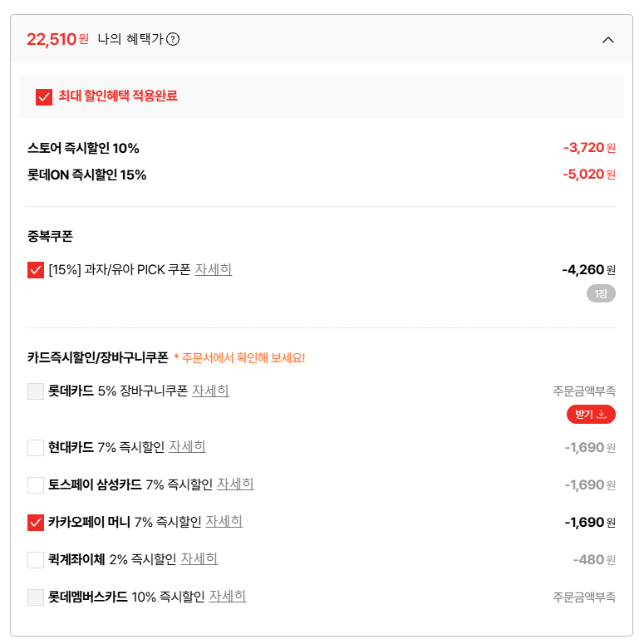Enable 토스페이 삼성카드 7% 즉시할인
Viewport: 644px width, 644px height.
point(36,485)
